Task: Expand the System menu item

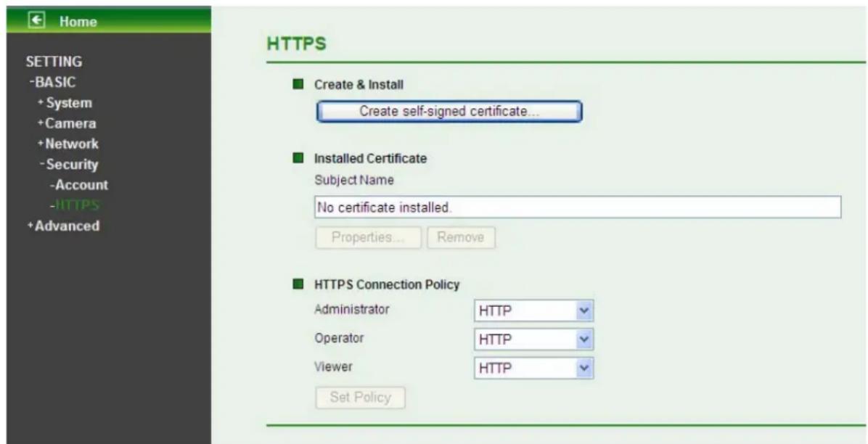Action: [65, 103]
